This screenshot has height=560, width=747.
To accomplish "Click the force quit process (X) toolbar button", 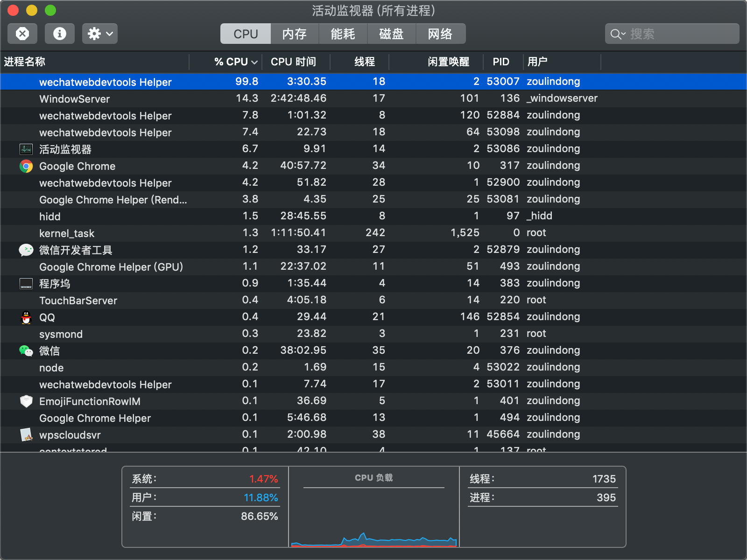I will [x=22, y=34].
